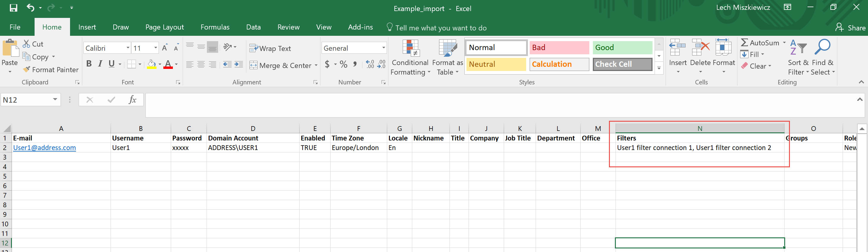Screen dimensions: 868x252
Task: Click the Copy button
Action: (x=36, y=57)
